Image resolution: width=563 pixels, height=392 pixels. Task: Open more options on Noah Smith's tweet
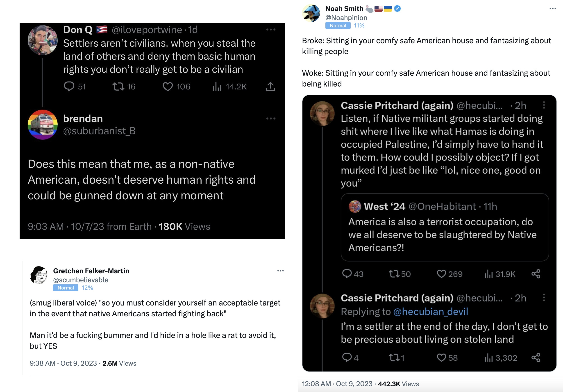[x=553, y=9]
